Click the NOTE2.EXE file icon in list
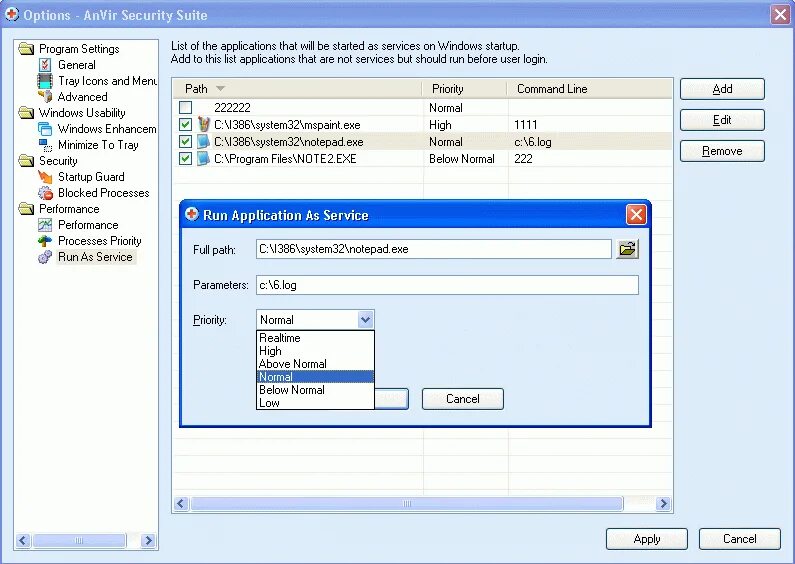 pyautogui.click(x=203, y=158)
